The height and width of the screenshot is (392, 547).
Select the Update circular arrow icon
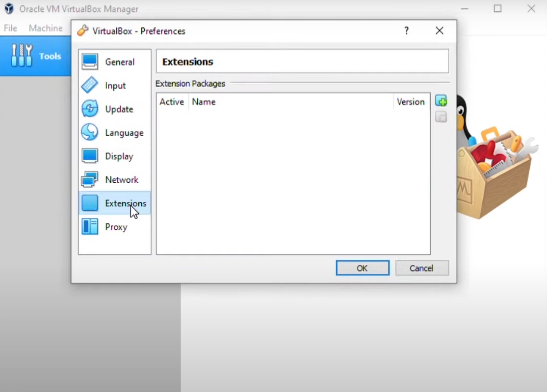90,109
